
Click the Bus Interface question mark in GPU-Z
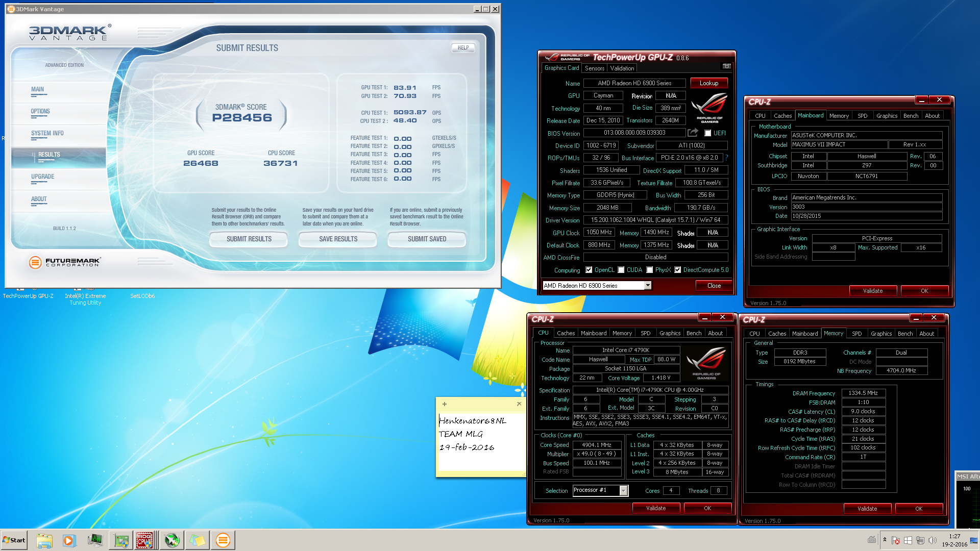(x=726, y=158)
